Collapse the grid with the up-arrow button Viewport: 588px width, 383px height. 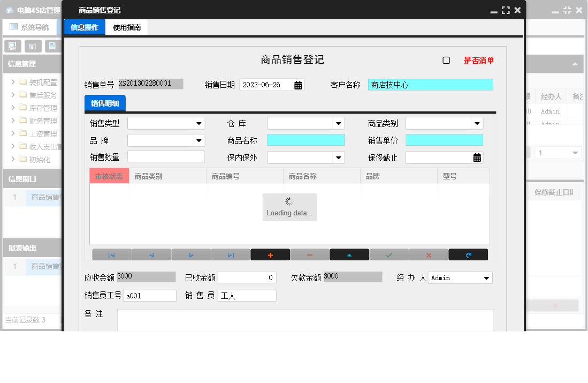coord(349,254)
